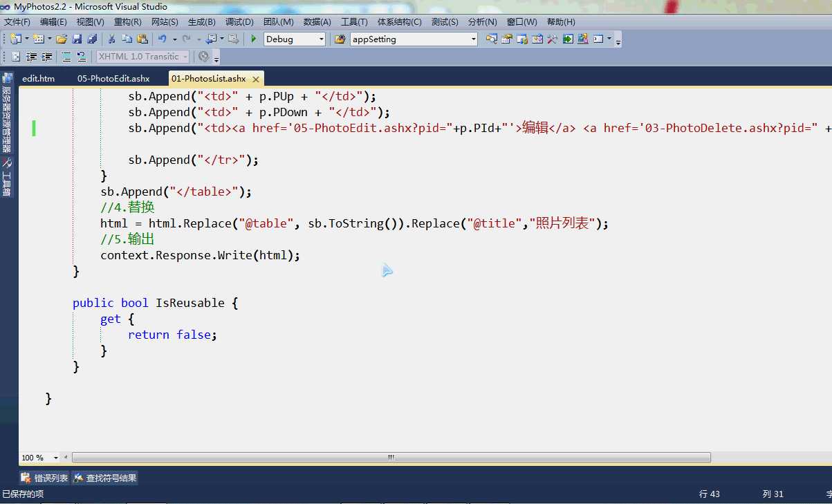The width and height of the screenshot is (832, 504).
Task: Open the 工具箱 side tab
Action: coord(6,178)
